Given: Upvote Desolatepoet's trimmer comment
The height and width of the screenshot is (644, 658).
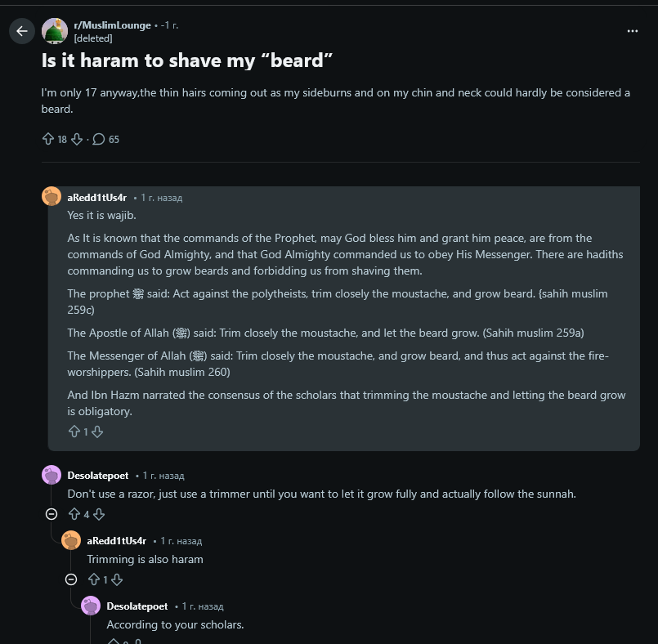Looking at the screenshot, I should coord(74,514).
